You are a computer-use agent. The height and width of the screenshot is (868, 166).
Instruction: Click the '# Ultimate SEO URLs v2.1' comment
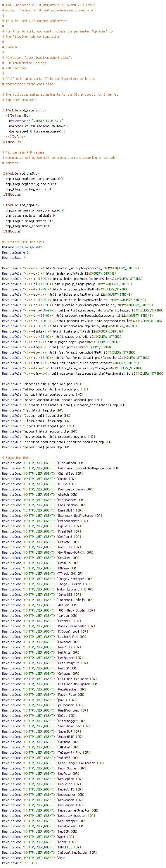(x=23, y=242)
